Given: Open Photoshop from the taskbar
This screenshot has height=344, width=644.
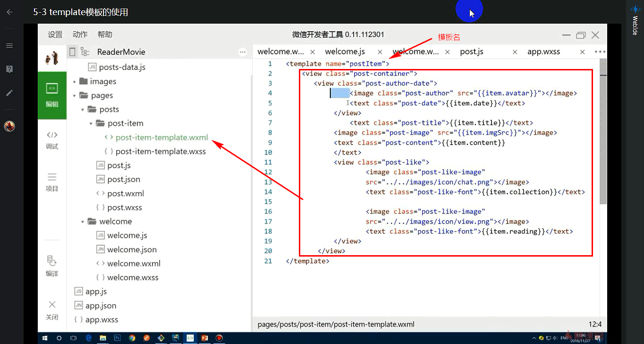Looking at the screenshot, I should 117,338.
